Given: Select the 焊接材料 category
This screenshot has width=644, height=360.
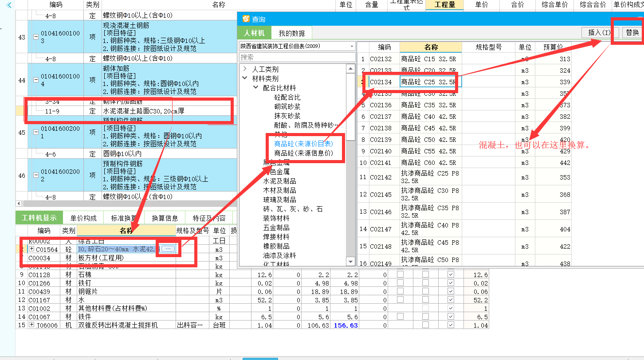Looking at the screenshot, I should click(276, 237).
